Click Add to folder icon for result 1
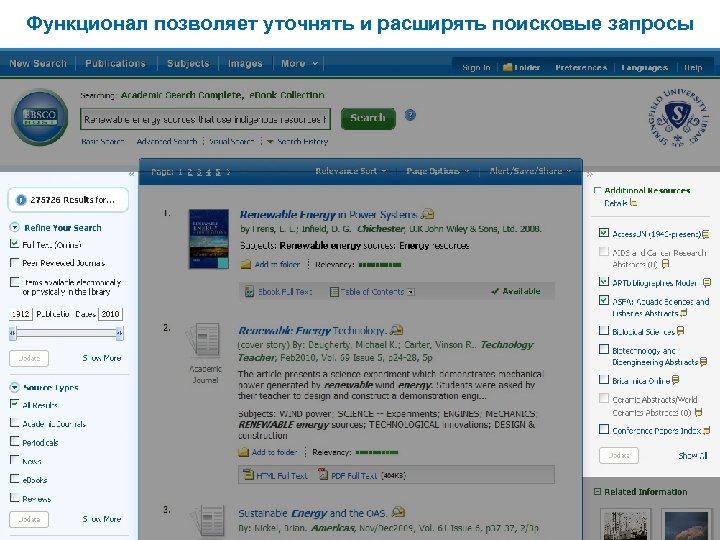 tap(246, 264)
